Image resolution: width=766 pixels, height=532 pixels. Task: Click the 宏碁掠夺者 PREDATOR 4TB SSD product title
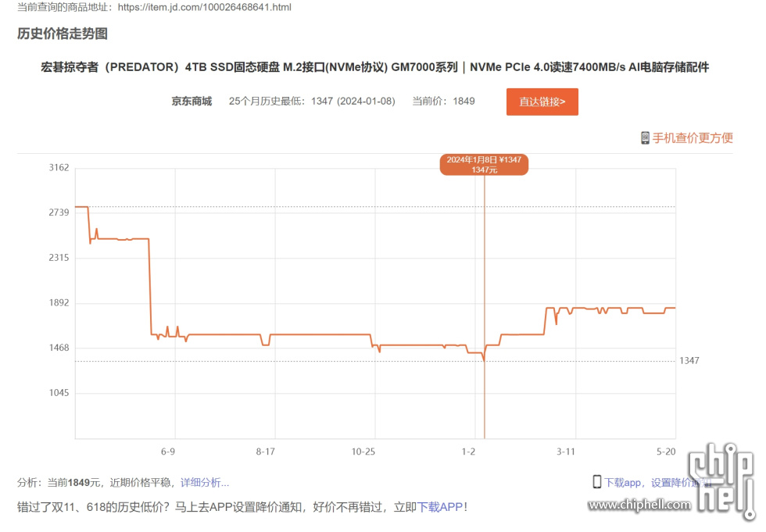click(374, 67)
